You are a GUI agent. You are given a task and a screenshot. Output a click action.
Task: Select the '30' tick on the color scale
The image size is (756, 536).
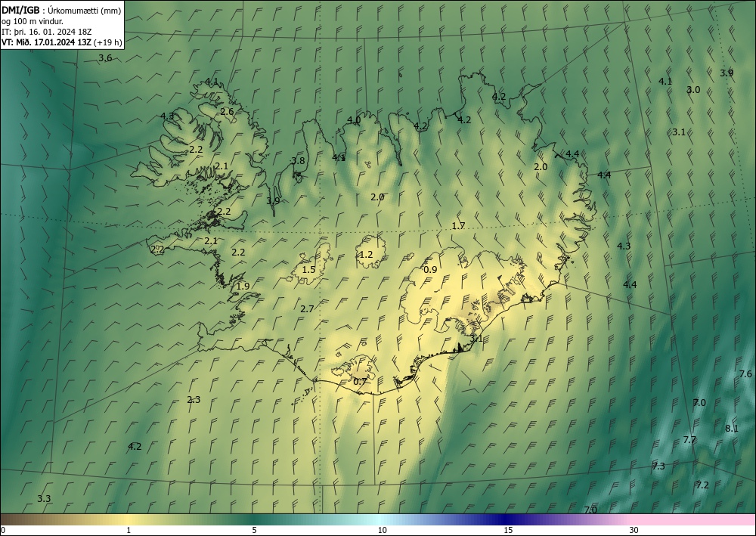click(634, 531)
